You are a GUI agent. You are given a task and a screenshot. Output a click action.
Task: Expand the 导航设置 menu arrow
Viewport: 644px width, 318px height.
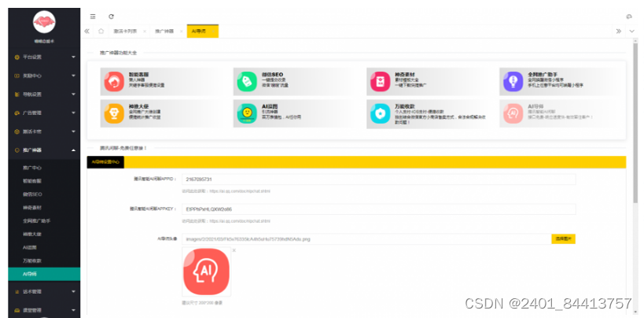73,94
